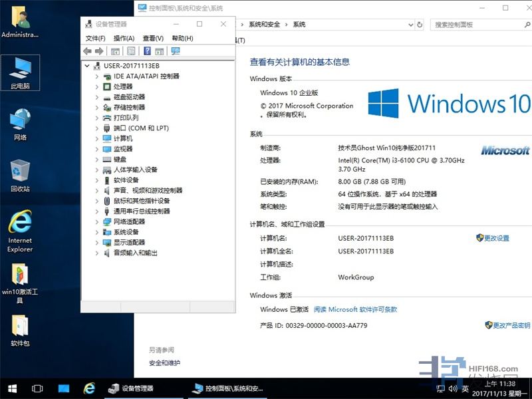Open the 查看(V) menu
532x399 pixels.
point(153,39)
